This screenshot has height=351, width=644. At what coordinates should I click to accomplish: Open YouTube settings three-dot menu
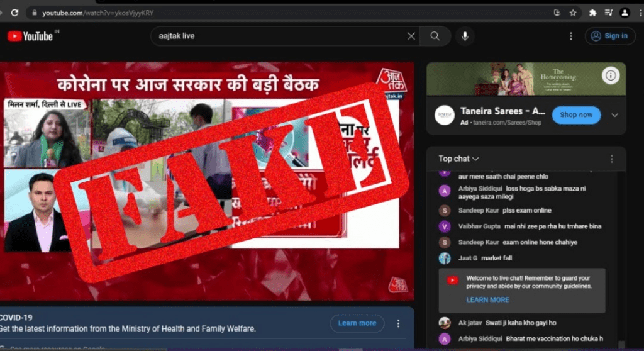point(571,36)
